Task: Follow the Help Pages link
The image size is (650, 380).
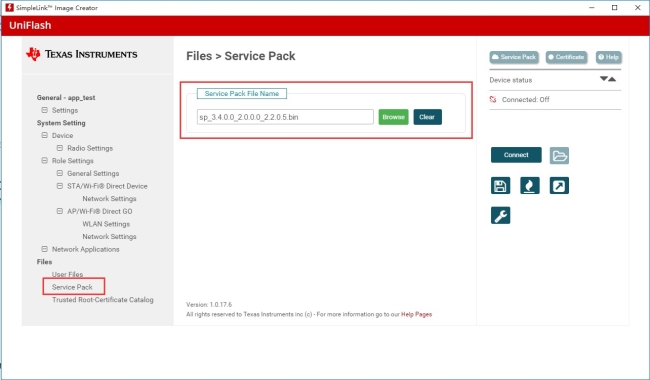Action: pyautogui.click(x=417, y=315)
